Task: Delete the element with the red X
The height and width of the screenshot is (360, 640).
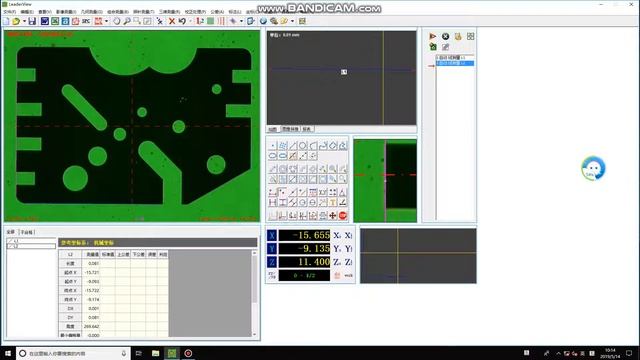Action: tap(172, 21)
